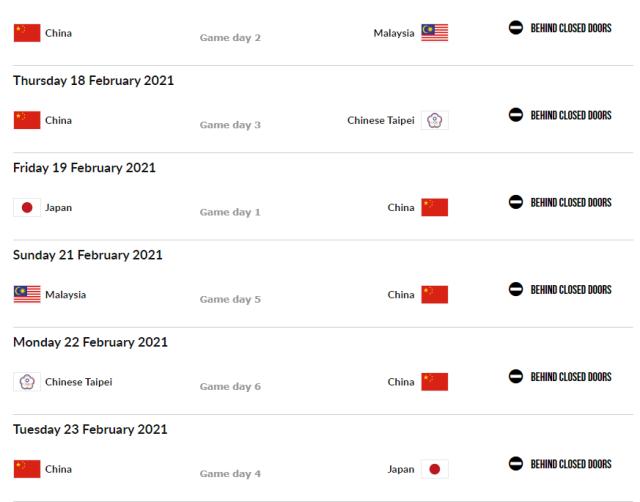Click Chinese Taipei flag in Game day 3 match
This screenshot has height=502, width=640.
pyautogui.click(x=434, y=121)
